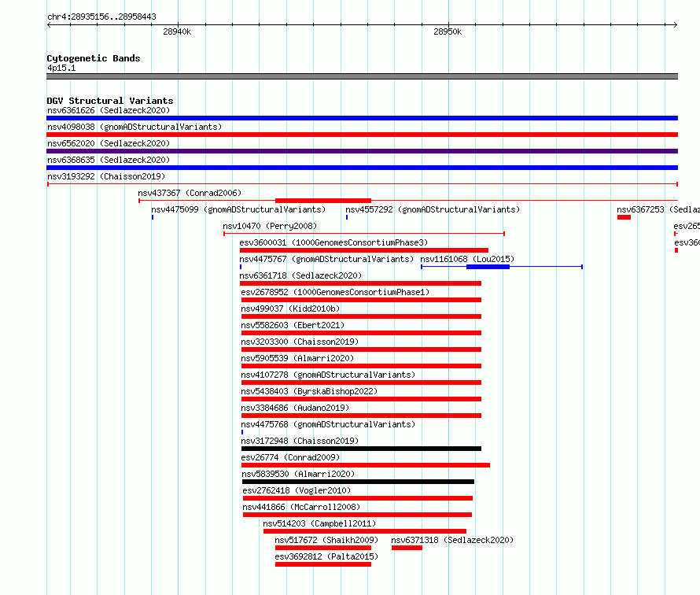Open esv2678952 (1000GenomesConsortiumPhase1) label
The image size is (700, 595).
click(x=335, y=292)
